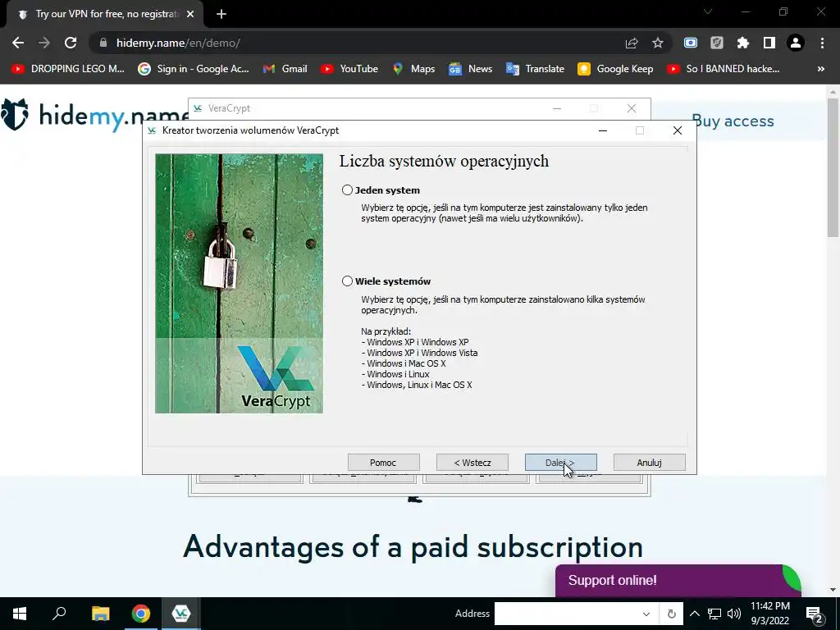This screenshot has width=840, height=630.
Task: Open the "Sign in - Google Ac..." bookmark
Action: coord(194,69)
